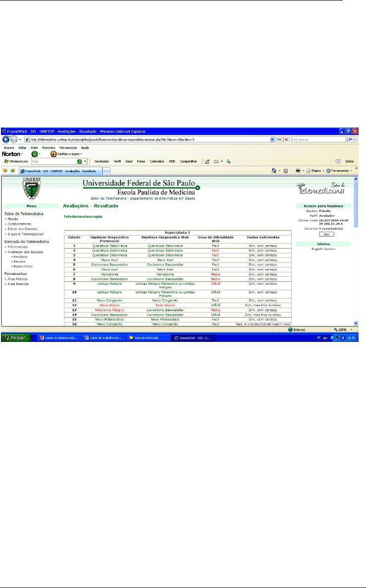Open the search provider dropdown arrow

(355, 139)
